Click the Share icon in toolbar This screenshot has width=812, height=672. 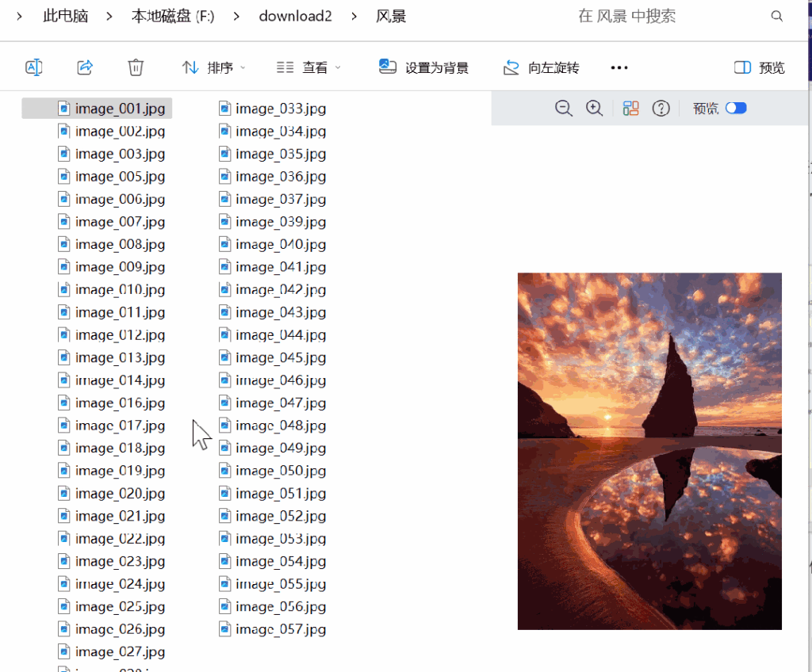[x=85, y=67]
